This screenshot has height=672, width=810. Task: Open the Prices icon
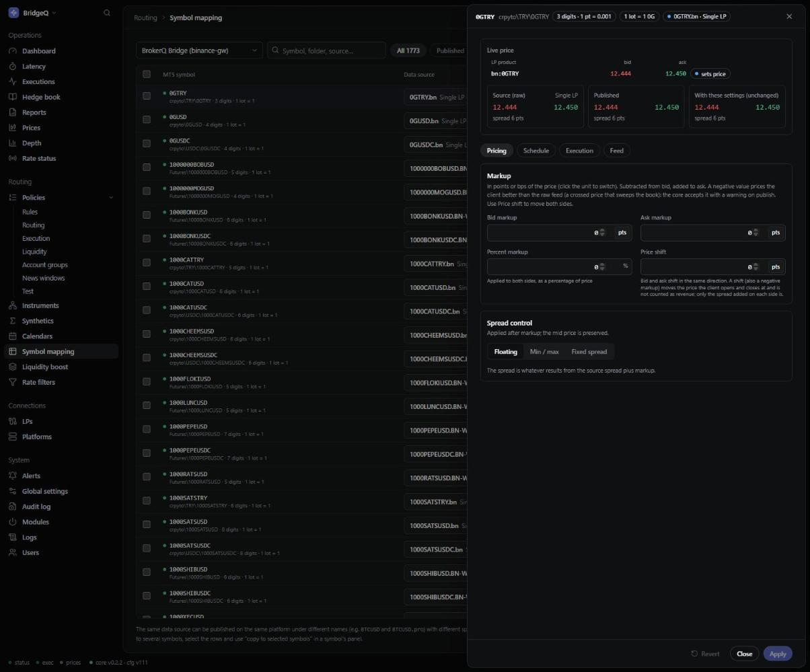tap(13, 128)
